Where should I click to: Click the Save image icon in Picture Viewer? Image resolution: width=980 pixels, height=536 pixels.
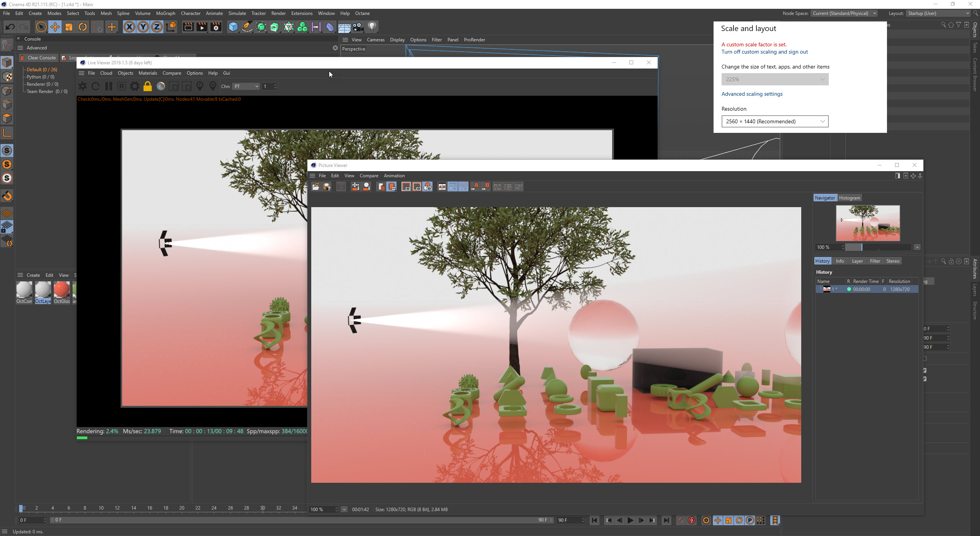click(327, 186)
